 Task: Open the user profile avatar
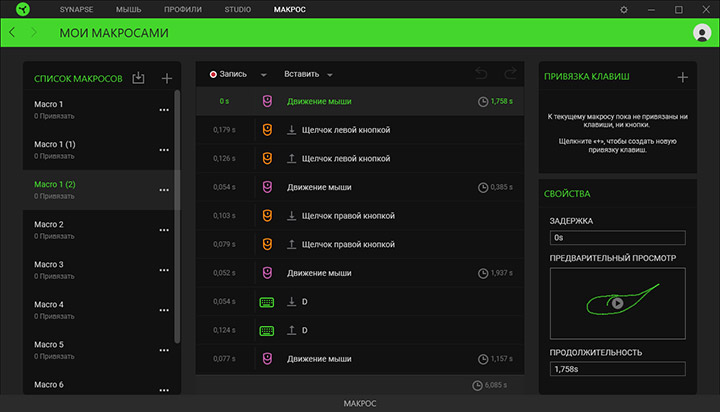pos(701,33)
